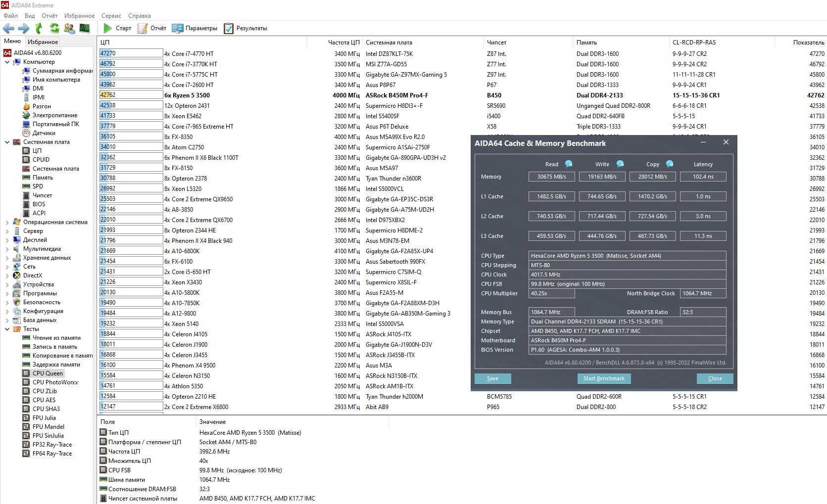Refresh the page with the green circular arrows
827x504 pixels.
tap(54, 28)
